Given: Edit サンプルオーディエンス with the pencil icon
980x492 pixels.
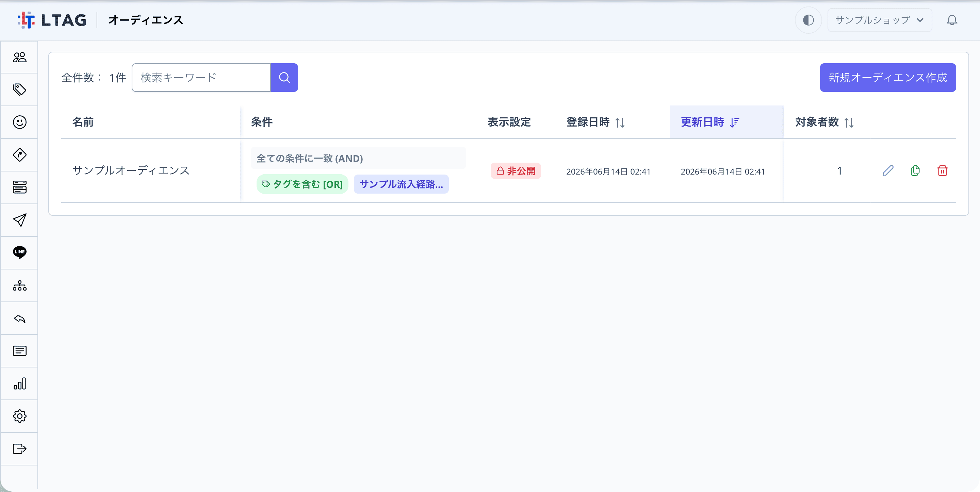Looking at the screenshot, I should (x=887, y=170).
